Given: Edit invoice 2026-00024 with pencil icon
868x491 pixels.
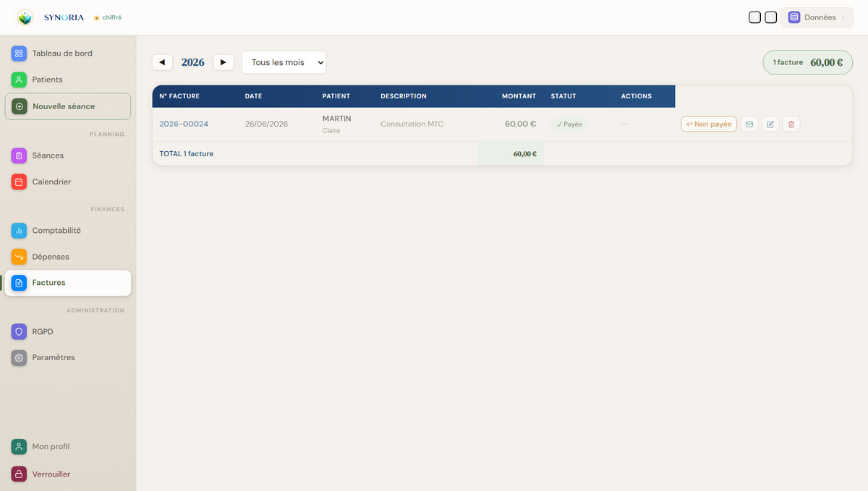Looking at the screenshot, I should point(770,124).
